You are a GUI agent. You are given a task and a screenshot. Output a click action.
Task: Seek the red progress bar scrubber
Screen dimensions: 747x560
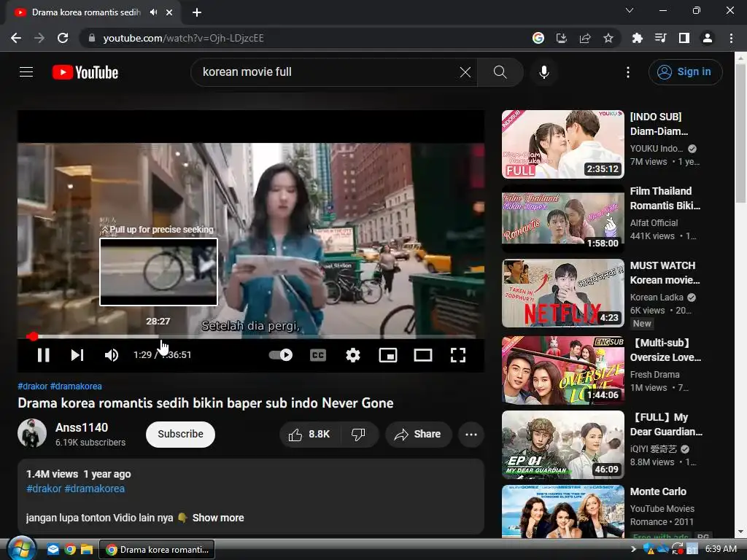32,337
